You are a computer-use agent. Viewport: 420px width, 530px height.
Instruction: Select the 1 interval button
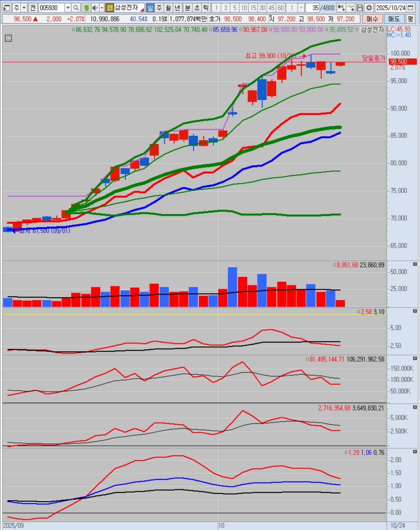click(216, 8)
